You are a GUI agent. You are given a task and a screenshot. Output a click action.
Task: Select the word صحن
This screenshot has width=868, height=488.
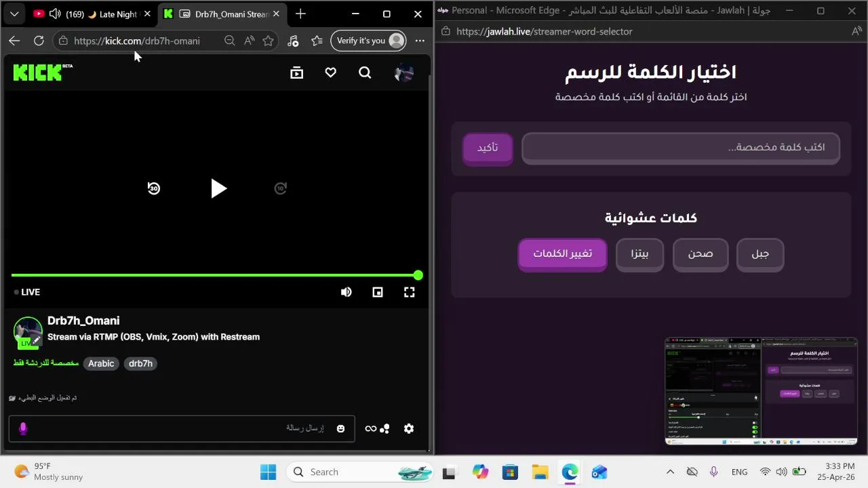tap(701, 253)
